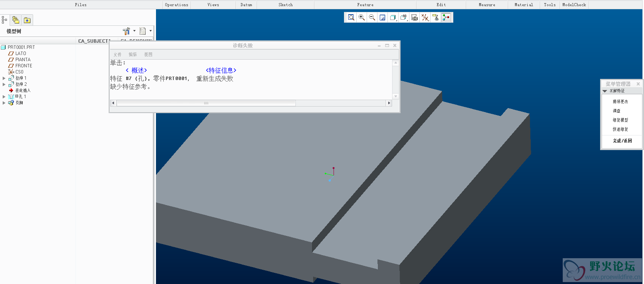The width and height of the screenshot is (644, 284).
Task: Toggle the spin center icon
Action: coord(446,17)
